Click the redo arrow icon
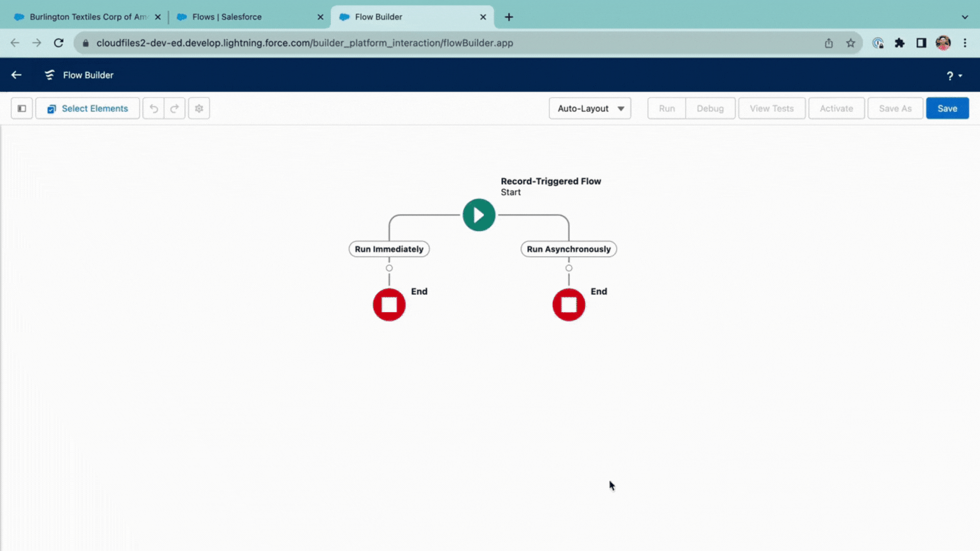Screen dimensions: 980x551 [x=175, y=108]
